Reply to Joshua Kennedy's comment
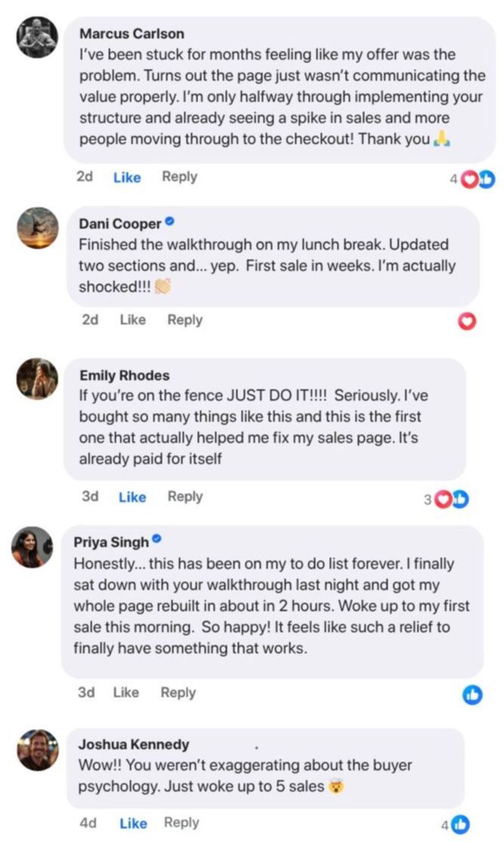The height and width of the screenshot is (842, 504). click(x=181, y=823)
